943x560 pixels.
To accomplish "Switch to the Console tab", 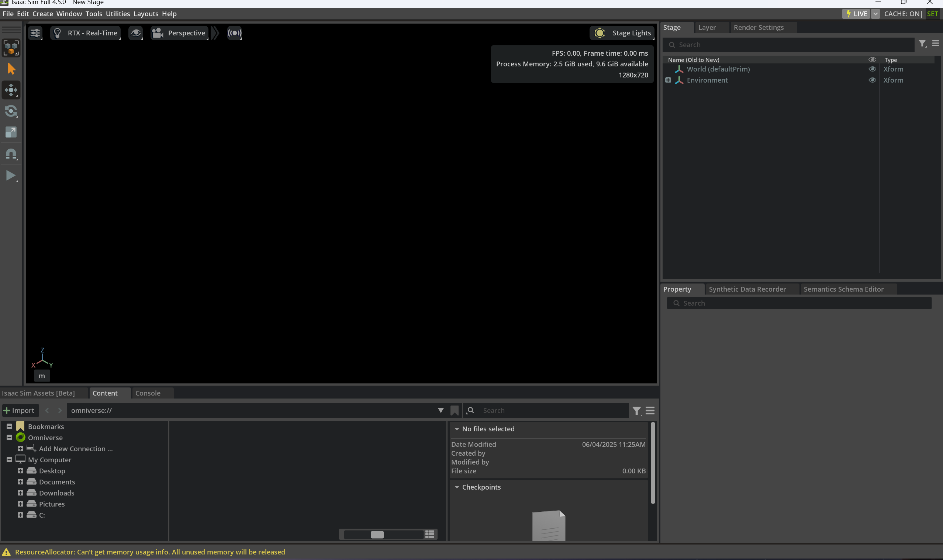I will (x=148, y=393).
